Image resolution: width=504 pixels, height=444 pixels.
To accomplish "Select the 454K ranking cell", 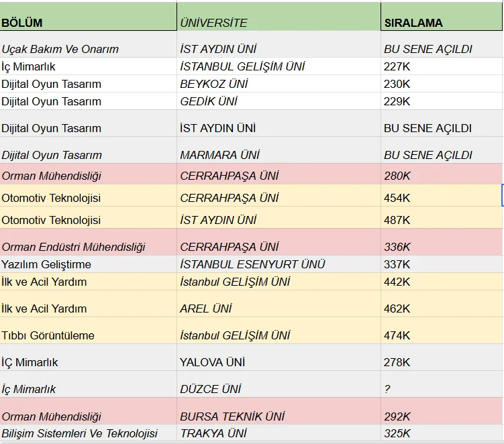I will click(442, 195).
